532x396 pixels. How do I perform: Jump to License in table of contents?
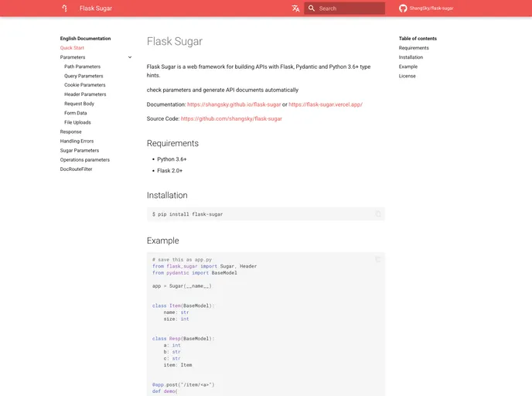[x=408, y=76]
